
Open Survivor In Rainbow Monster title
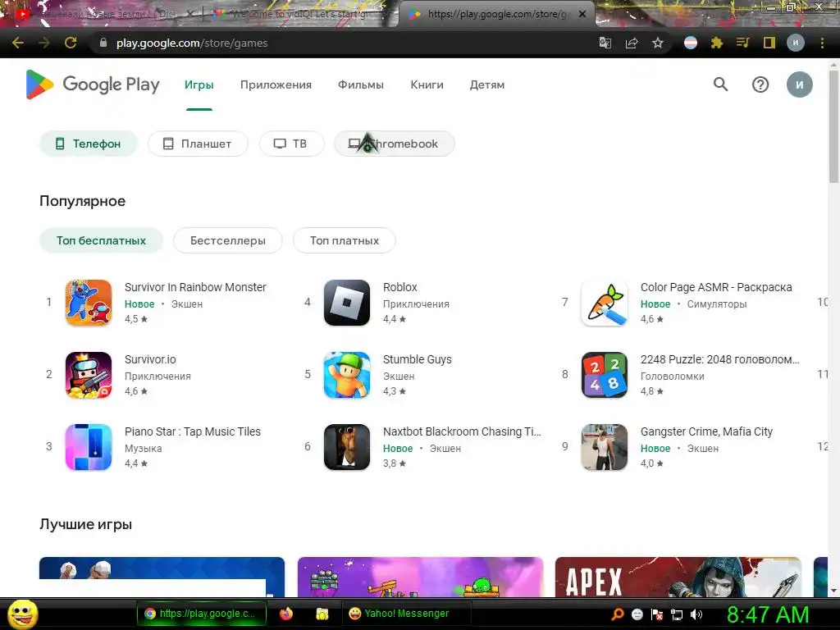(195, 287)
